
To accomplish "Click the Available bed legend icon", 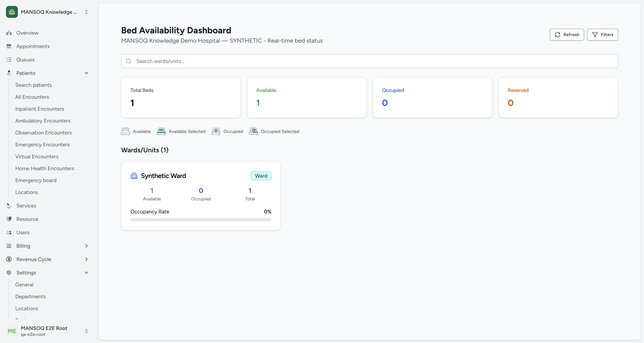I will coord(126,131).
